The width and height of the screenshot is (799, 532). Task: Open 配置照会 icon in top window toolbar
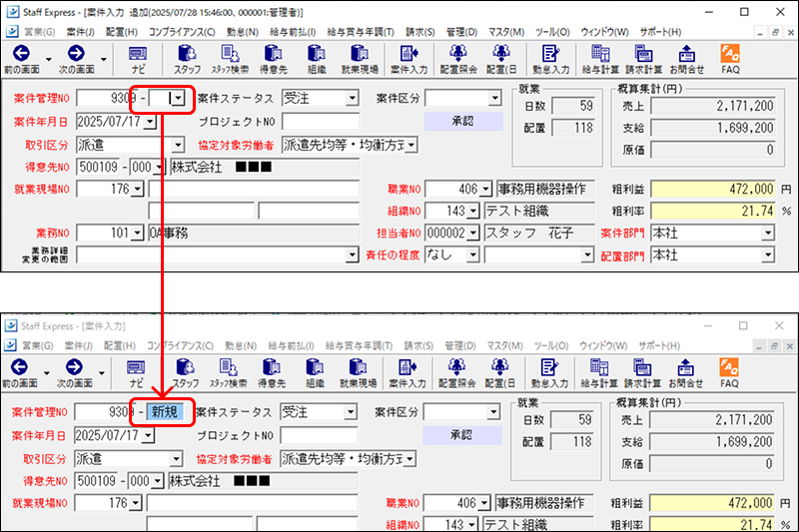(458, 59)
